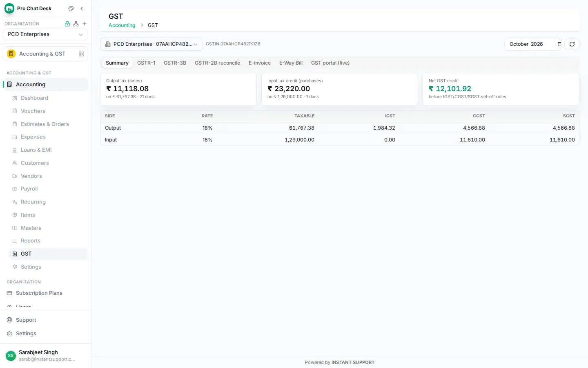588x368 pixels.
Task: Navigate to Payroll
Action: coord(48,189)
